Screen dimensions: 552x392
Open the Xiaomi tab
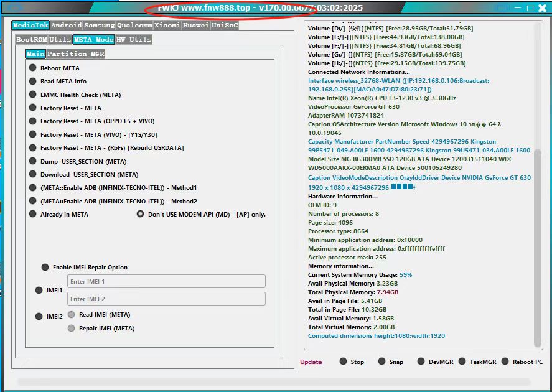[167, 25]
